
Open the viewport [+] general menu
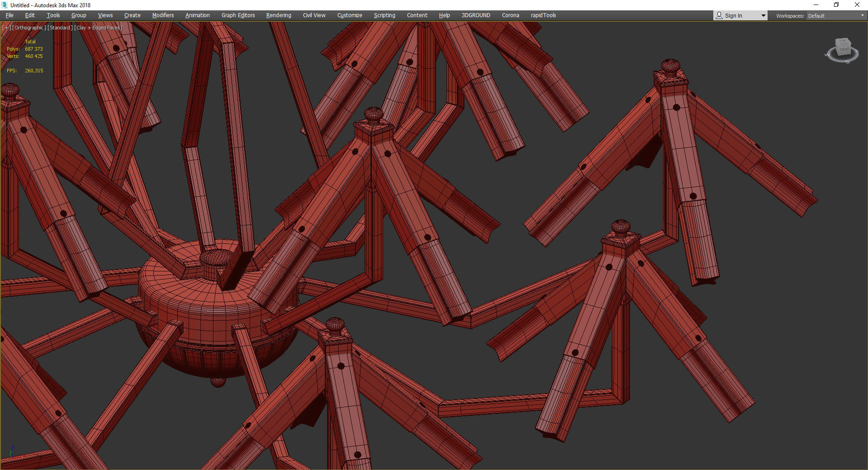(6, 28)
